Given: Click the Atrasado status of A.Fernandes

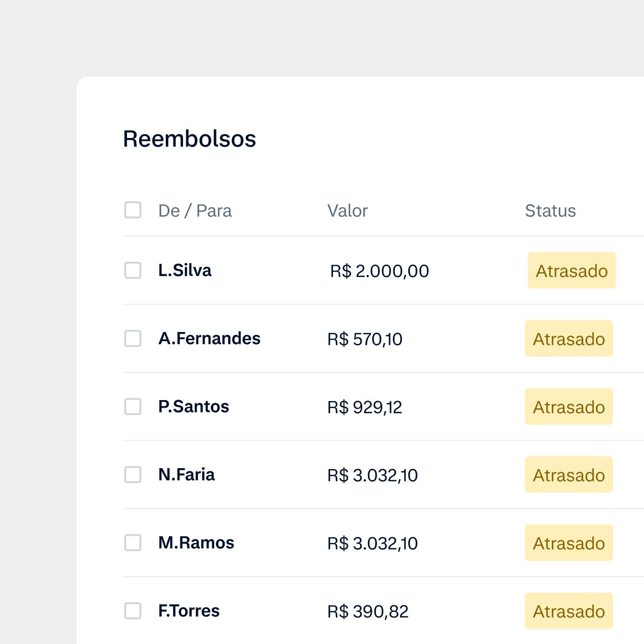Looking at the screenshot, I should pyautogui.click(x=569, y=339).
